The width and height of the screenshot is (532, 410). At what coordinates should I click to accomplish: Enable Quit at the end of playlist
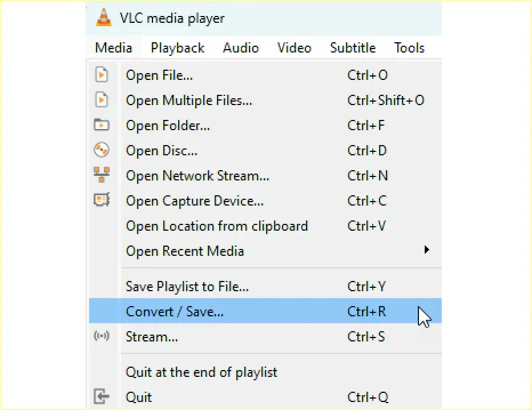(x=201, y=372)
